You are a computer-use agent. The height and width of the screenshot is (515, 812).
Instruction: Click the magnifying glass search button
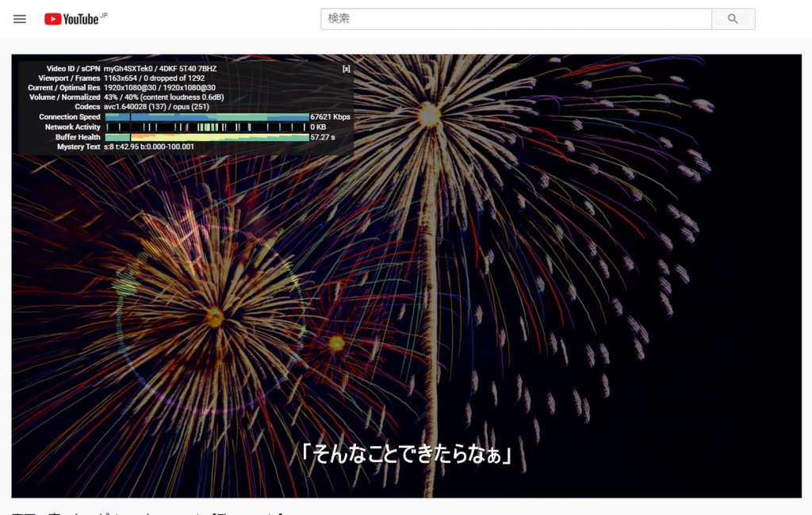733,19
